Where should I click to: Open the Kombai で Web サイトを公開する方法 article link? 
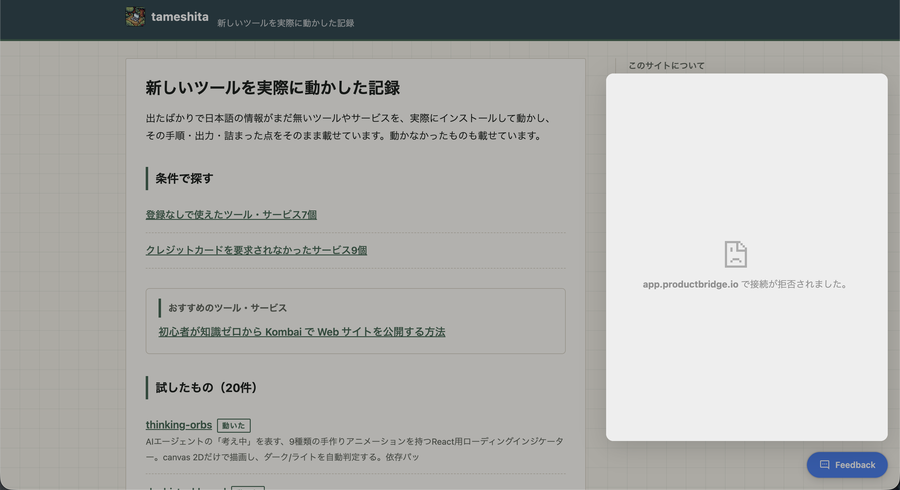click(302, 332)
